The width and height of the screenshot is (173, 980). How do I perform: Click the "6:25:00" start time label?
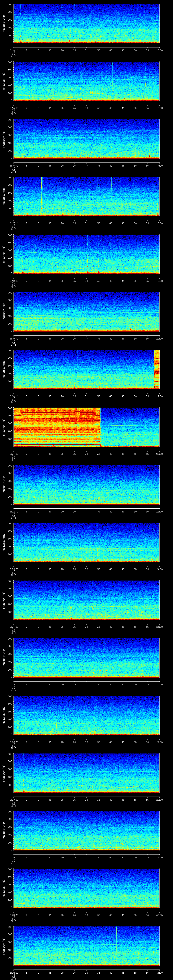pyautogui.click(x=14, y=684)
